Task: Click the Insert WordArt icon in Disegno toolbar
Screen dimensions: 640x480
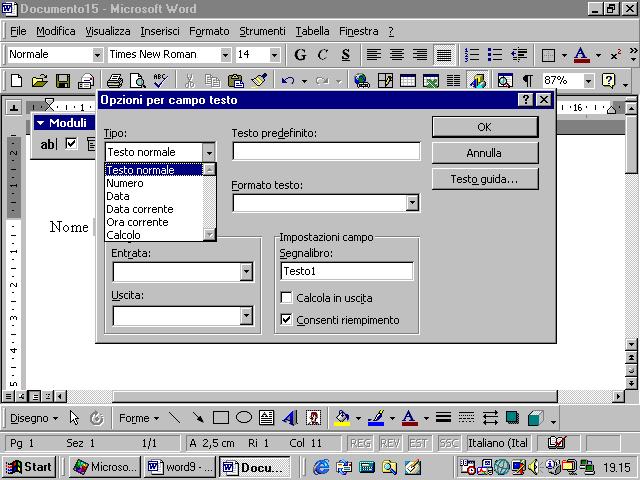Action: pos(290,418)
